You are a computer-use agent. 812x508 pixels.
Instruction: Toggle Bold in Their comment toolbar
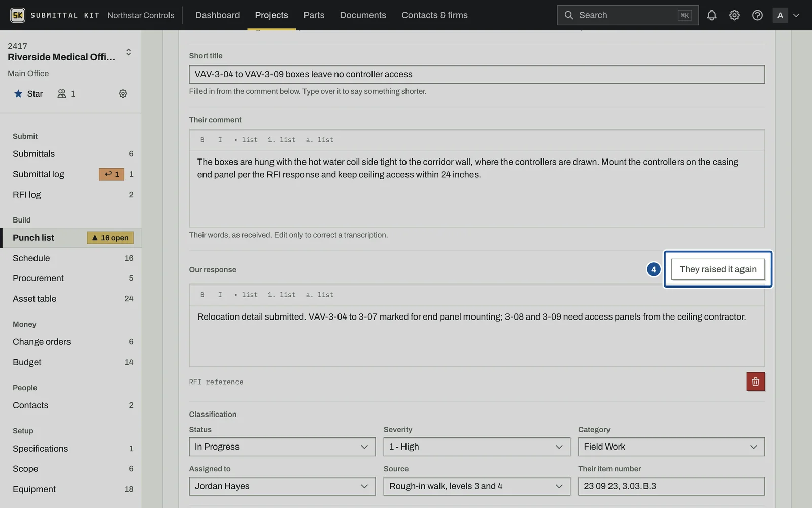click(x=202, y=140)
